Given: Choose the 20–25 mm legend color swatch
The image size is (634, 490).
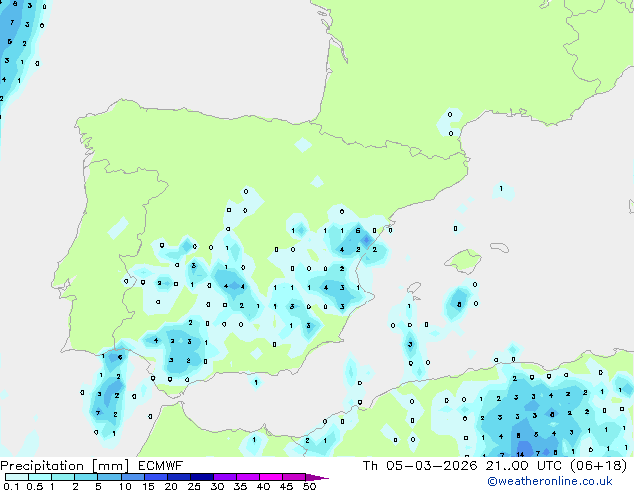Looking at the screenshot, I should click(178, 477).
